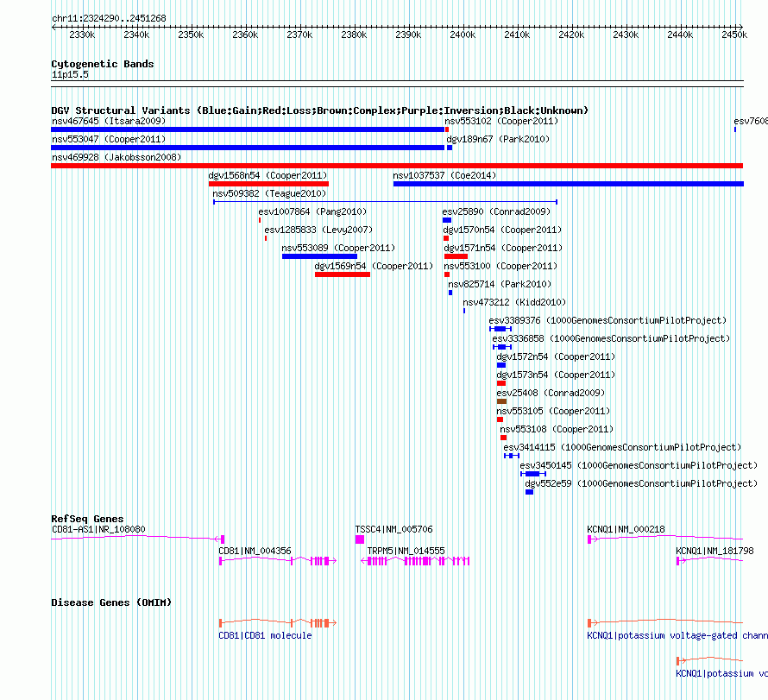Click the 2400k ruler tick label
This screenshot has height=700, width=768.
[x=463, y=35]
